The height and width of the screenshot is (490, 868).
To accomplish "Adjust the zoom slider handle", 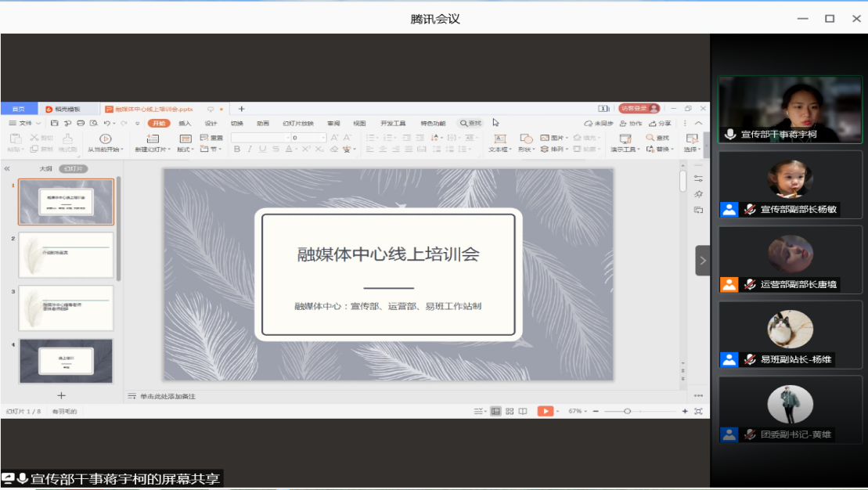I will pos(627,412).
